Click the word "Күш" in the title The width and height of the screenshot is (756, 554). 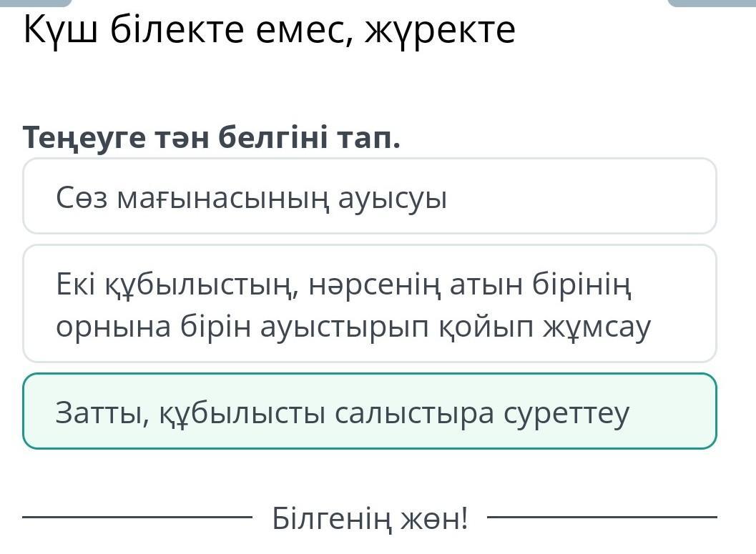pos(61,30)
